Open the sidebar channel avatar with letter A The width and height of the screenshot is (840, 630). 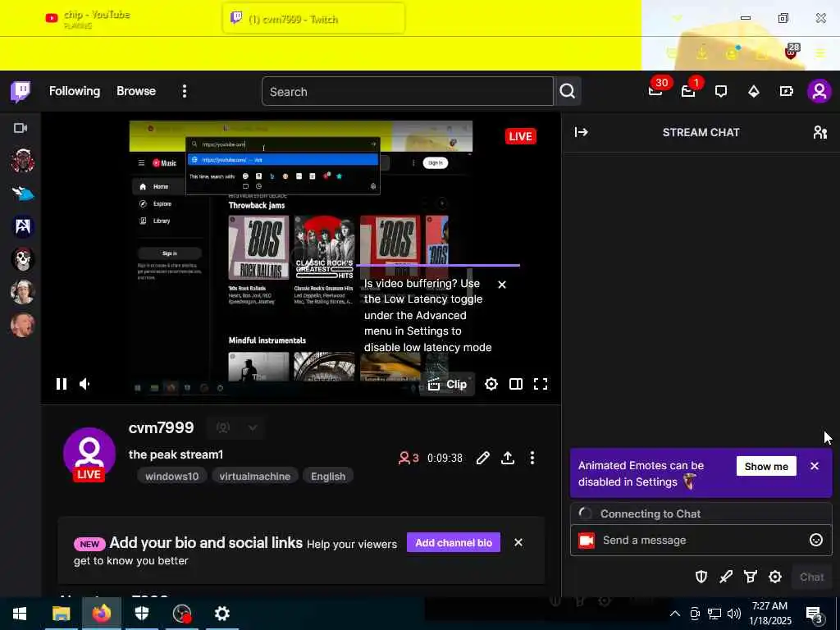click(22, 226)
